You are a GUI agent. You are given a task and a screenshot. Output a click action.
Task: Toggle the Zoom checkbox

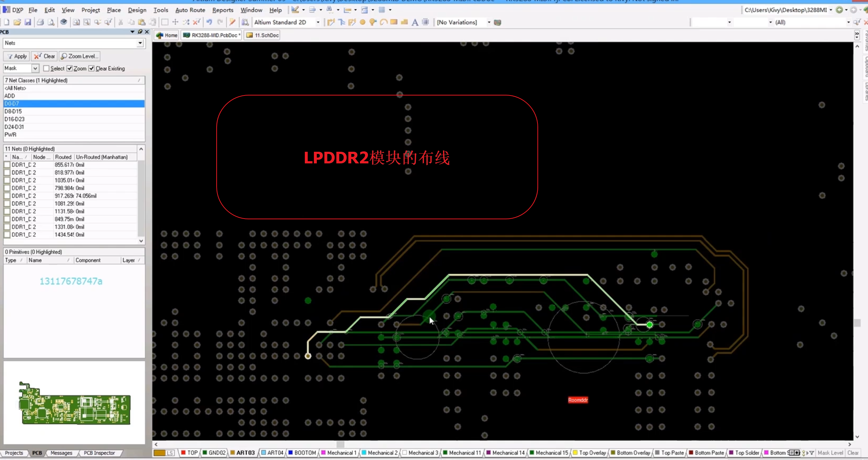70,68
